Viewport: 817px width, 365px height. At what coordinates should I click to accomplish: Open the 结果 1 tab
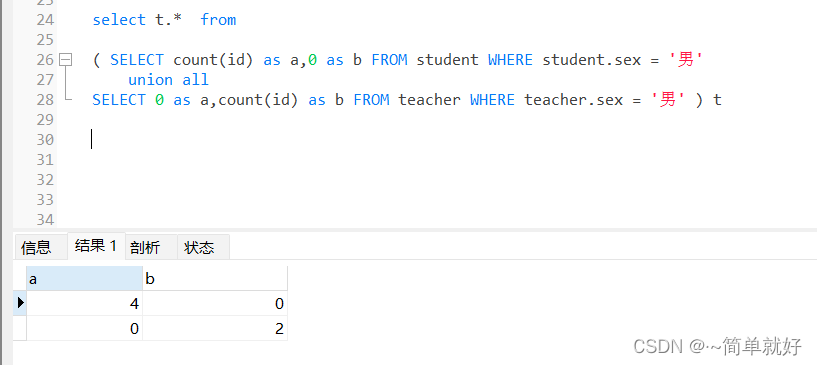96,246
